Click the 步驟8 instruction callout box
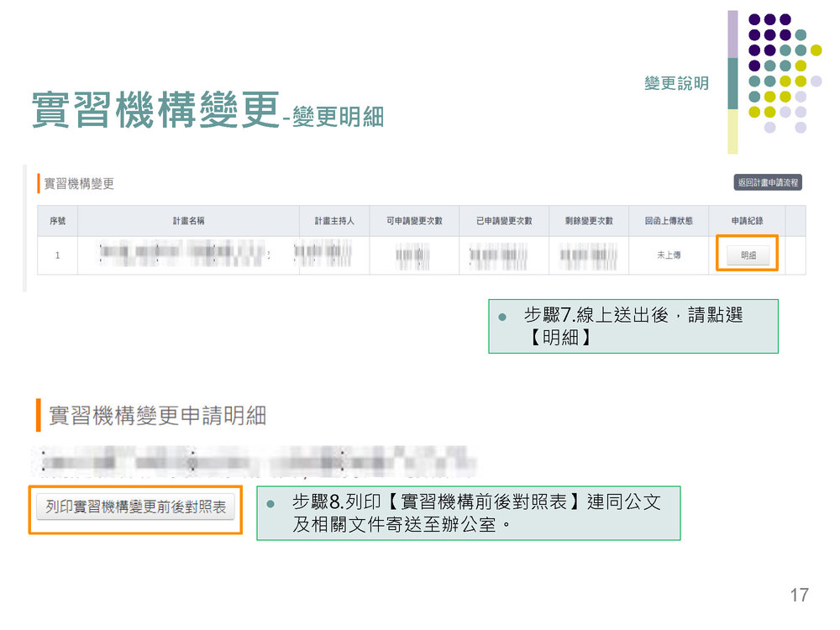 coord(468,512)
